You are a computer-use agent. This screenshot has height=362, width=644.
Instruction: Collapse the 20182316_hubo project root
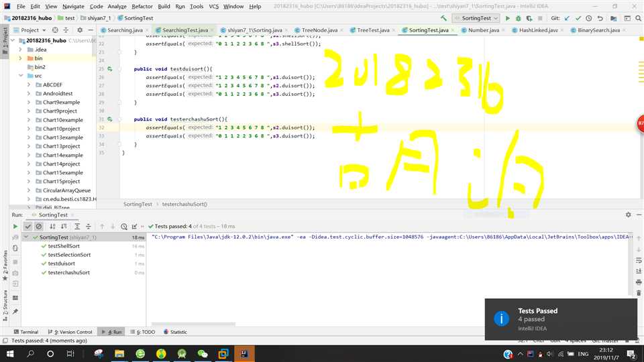coord(13,41)
